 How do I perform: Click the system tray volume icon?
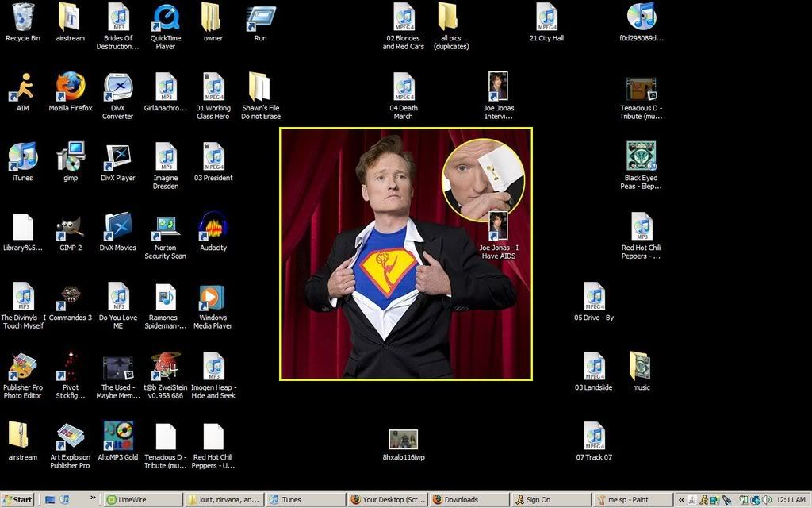point(767,500)
